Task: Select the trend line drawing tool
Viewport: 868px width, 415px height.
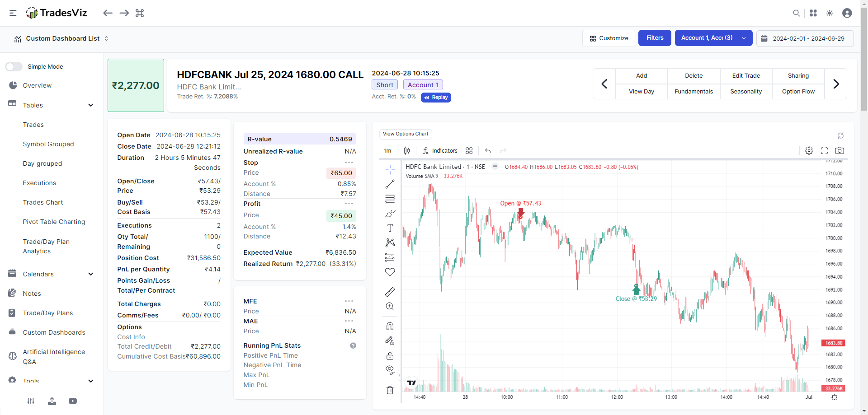Action: point(390,184)
